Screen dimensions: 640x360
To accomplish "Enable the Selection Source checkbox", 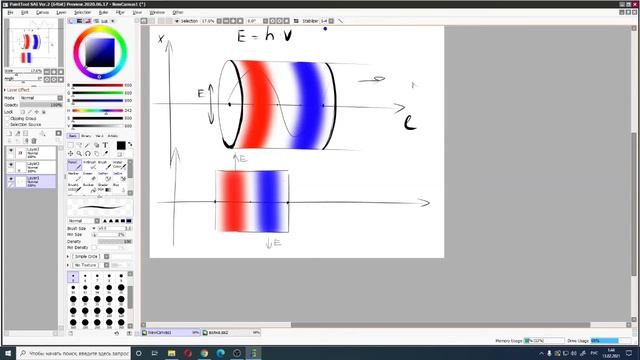I will [x=7, y=124].
